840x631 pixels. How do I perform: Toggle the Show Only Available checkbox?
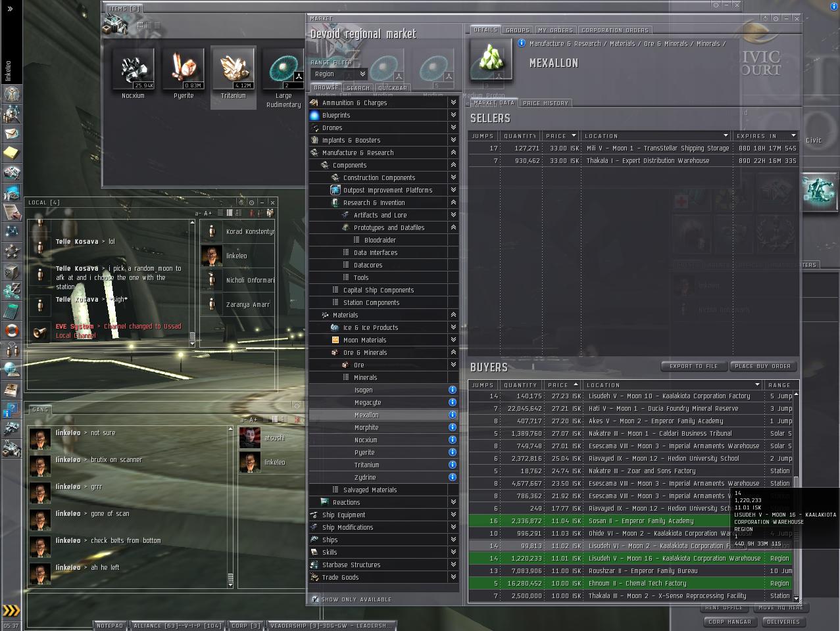(x=316, y=599)
